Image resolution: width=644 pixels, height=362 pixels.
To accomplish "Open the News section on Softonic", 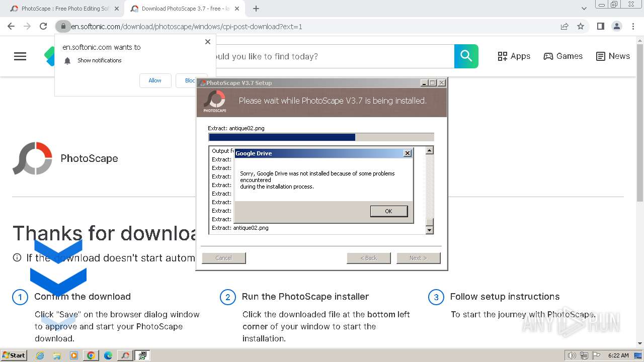I will (x=613, y=56).
